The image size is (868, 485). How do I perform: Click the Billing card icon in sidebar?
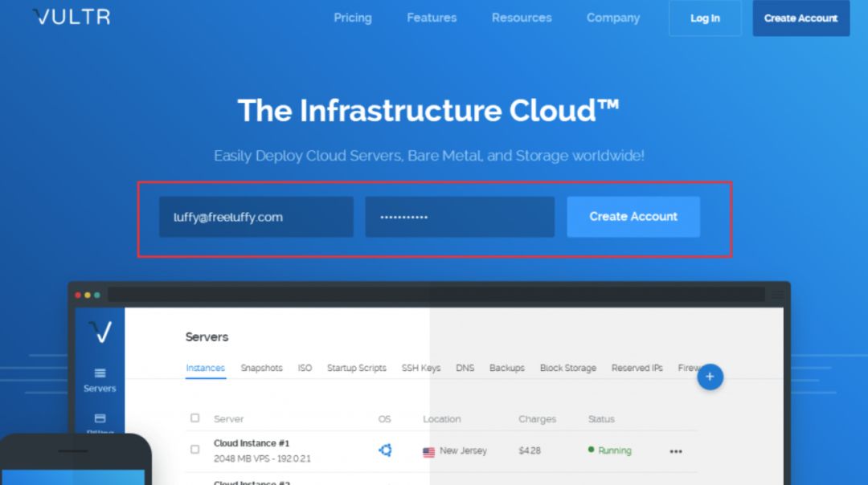100,419
